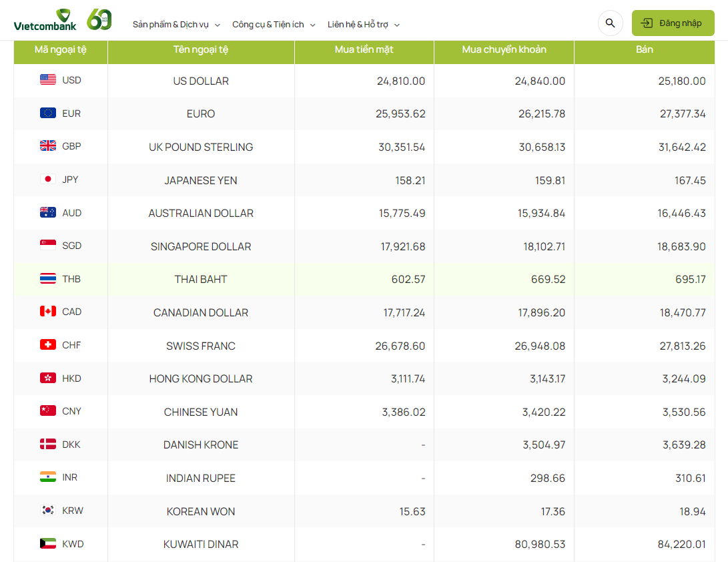This screenshot has height=562, width=728.
Task: Click the Kuwait flag icon
Action: (x=48, y=544)
